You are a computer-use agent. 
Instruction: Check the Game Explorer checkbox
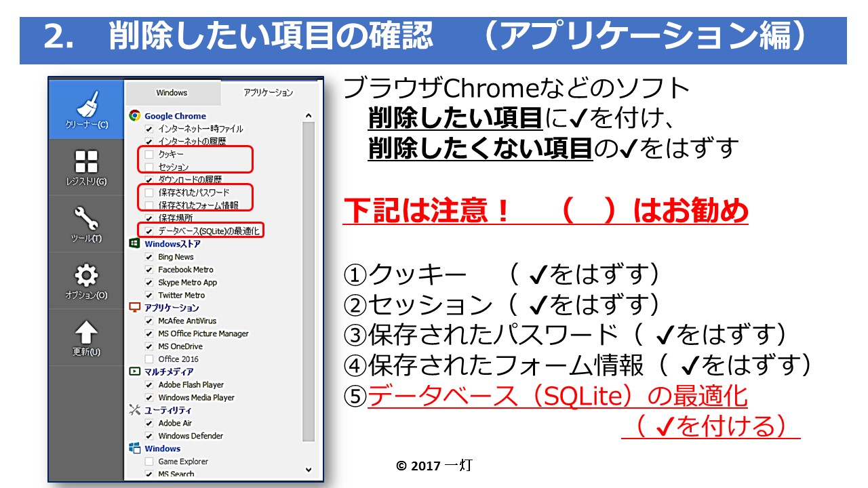[149, 462]
